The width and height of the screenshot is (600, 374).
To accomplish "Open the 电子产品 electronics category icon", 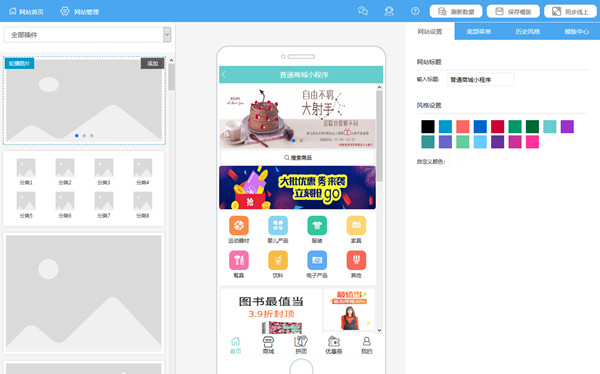I will point(317,260).
